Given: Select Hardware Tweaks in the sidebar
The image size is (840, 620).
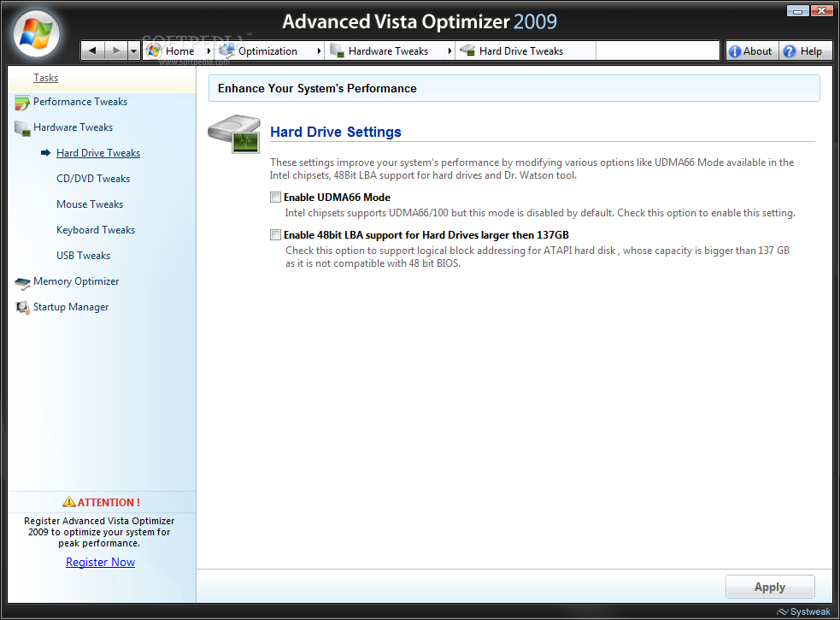Looking at the screenshot, I should point(73,127).
